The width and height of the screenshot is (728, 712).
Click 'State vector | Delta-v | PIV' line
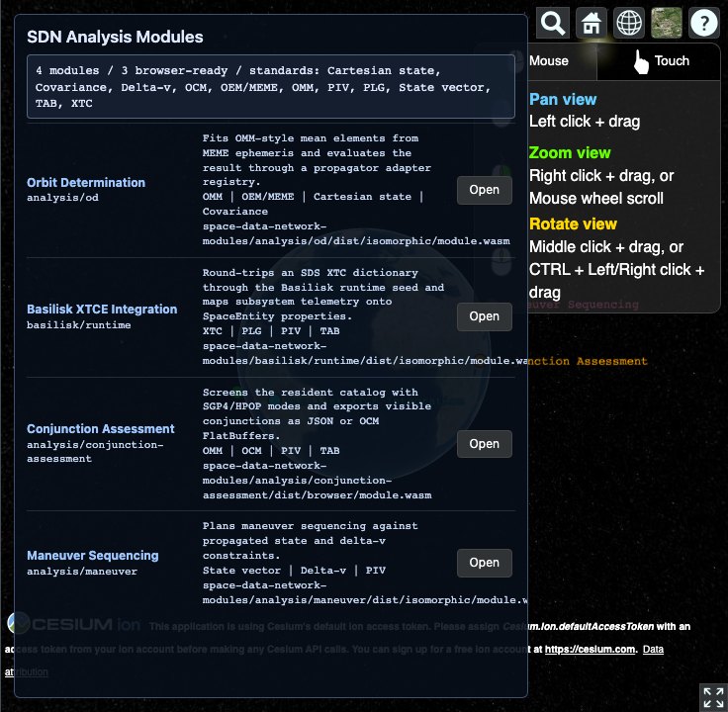(x=294, y=571)
